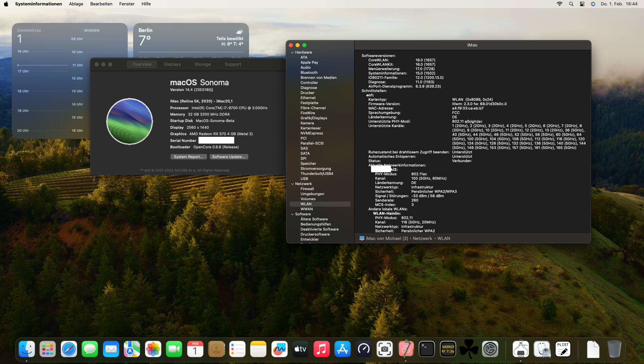This screenshot has height=364, width=644.
Task: Click the Wi-Fi status icon in menu bar
Action: click(x=559, y=4)
